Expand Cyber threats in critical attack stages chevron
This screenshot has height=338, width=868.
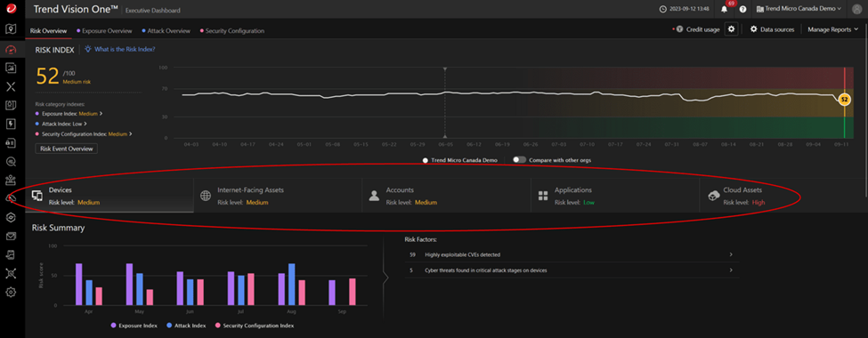coord(731,270)
